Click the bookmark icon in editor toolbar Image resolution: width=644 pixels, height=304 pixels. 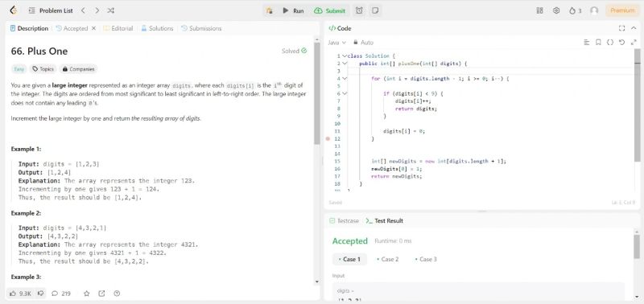pos(598,43)
